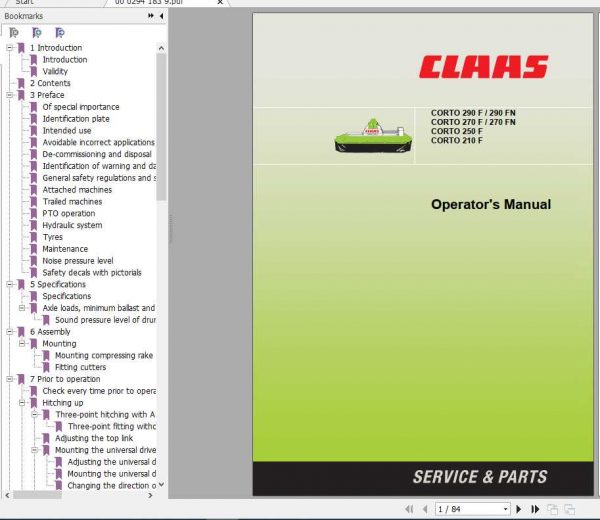Go to first page button
The width and height of the screenshot is (600, 520).
tap(409, 509)
